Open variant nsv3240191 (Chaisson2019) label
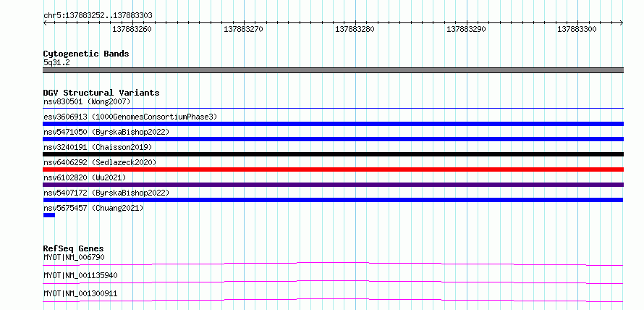 (x=98, y=147)
